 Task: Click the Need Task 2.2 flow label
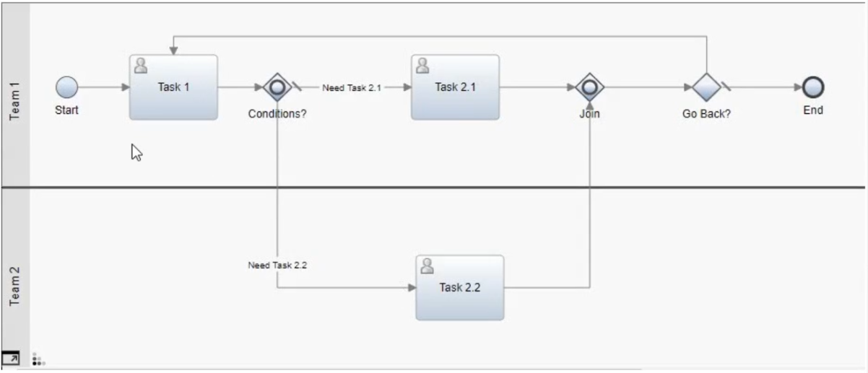(278, 266)
